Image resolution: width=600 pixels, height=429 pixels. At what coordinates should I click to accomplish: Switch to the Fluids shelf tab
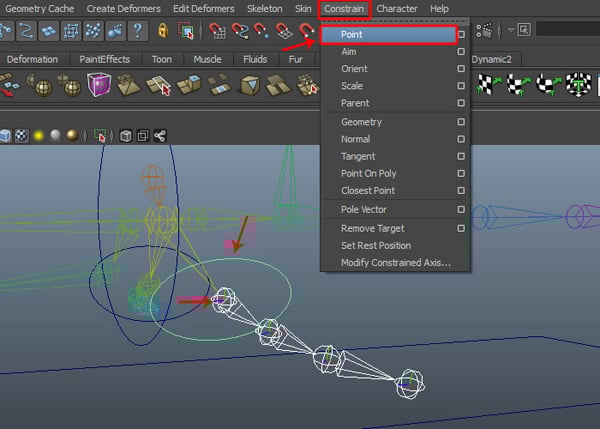coord(255,59)
